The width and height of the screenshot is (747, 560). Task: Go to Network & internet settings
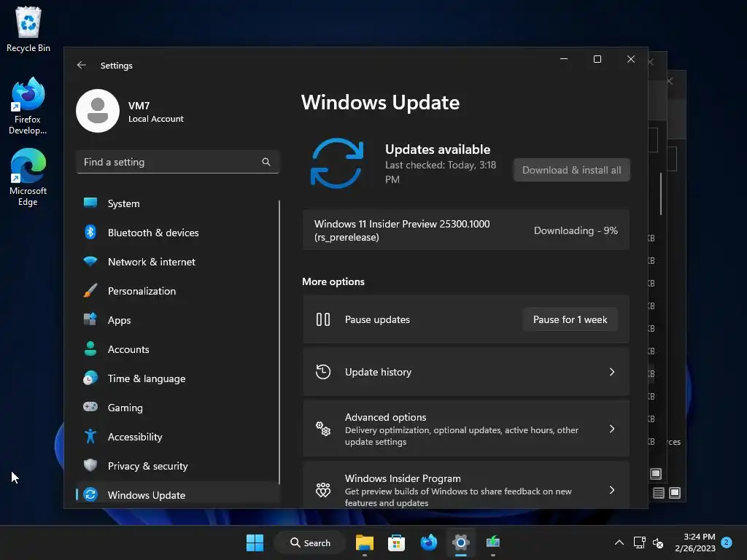click(x=177, y=262)
